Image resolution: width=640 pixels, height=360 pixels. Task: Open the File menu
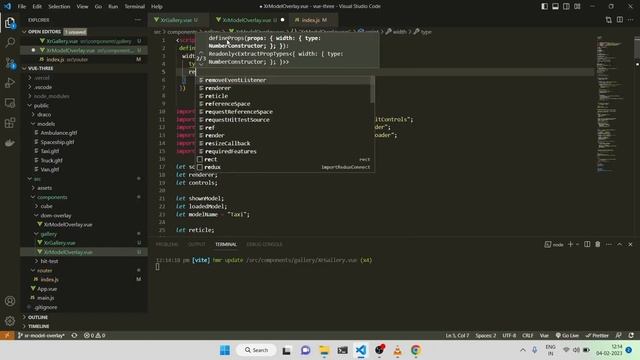click(x=22, y=6)
